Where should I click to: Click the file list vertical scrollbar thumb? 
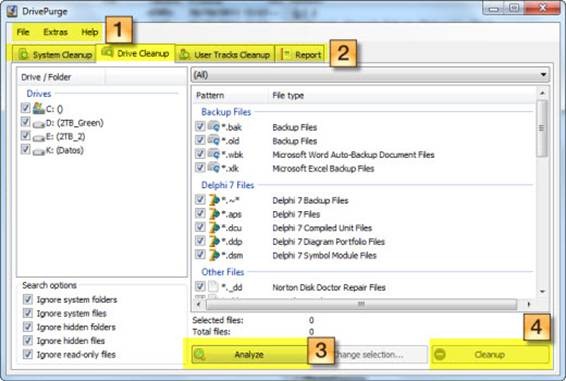(x=541, y=128)
